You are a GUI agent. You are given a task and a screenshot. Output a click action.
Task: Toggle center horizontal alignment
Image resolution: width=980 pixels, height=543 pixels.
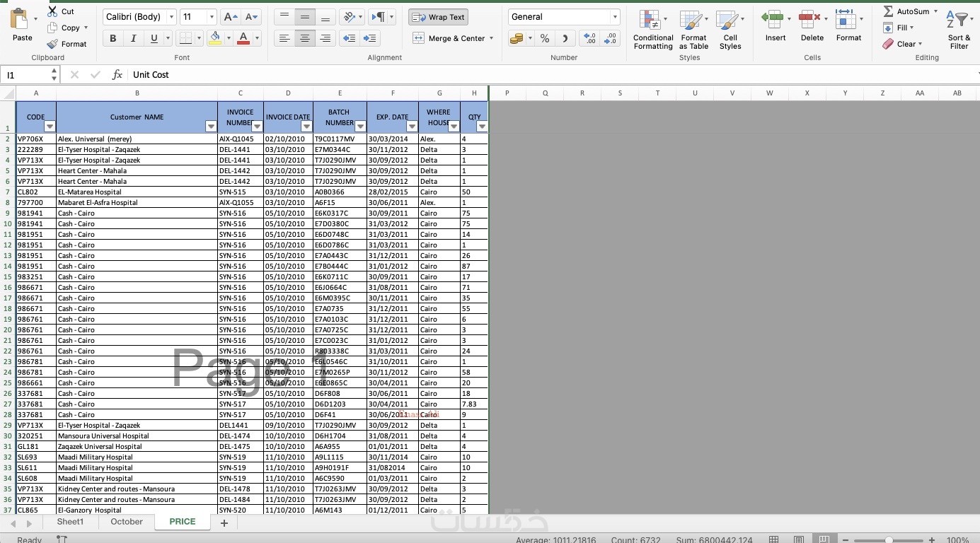pyautogui.click(x=305, y=38)
